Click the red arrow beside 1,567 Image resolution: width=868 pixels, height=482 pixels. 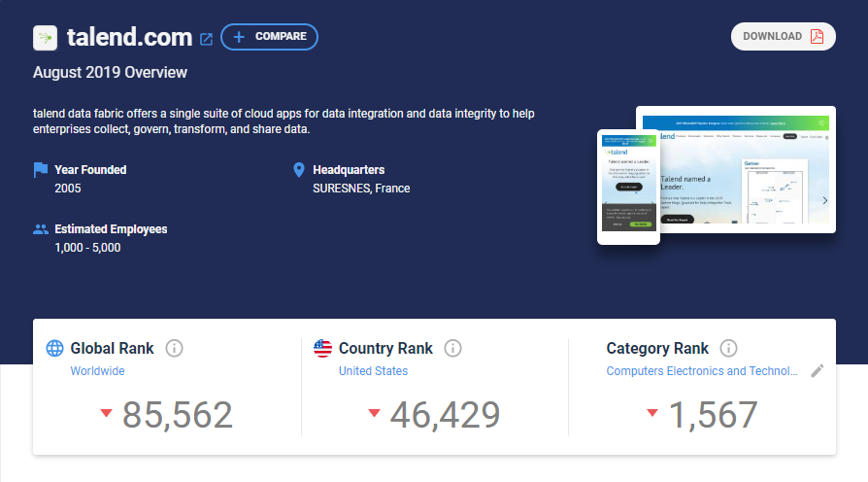click(652, 413)
